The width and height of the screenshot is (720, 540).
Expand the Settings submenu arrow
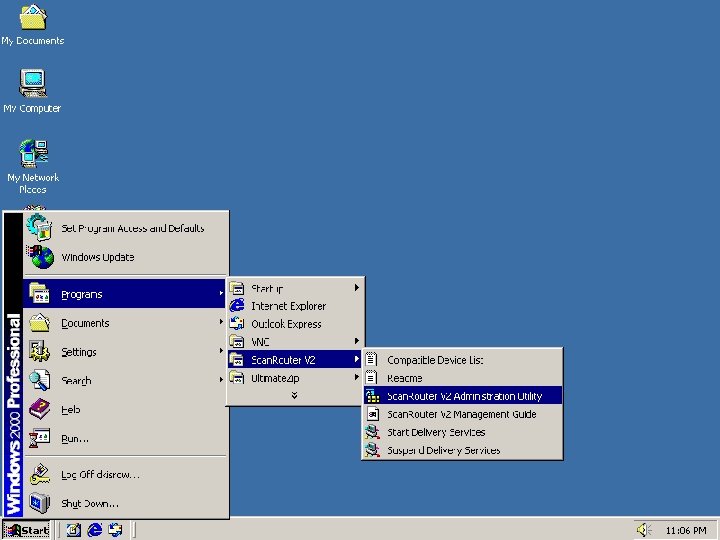click(221, 351)
